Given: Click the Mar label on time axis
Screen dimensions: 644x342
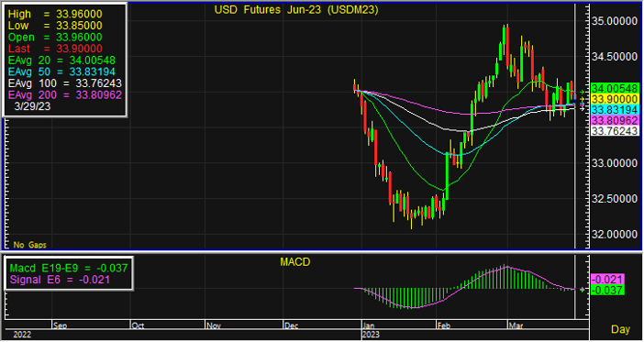Looking at the screenshot, I should click(516, 325).
